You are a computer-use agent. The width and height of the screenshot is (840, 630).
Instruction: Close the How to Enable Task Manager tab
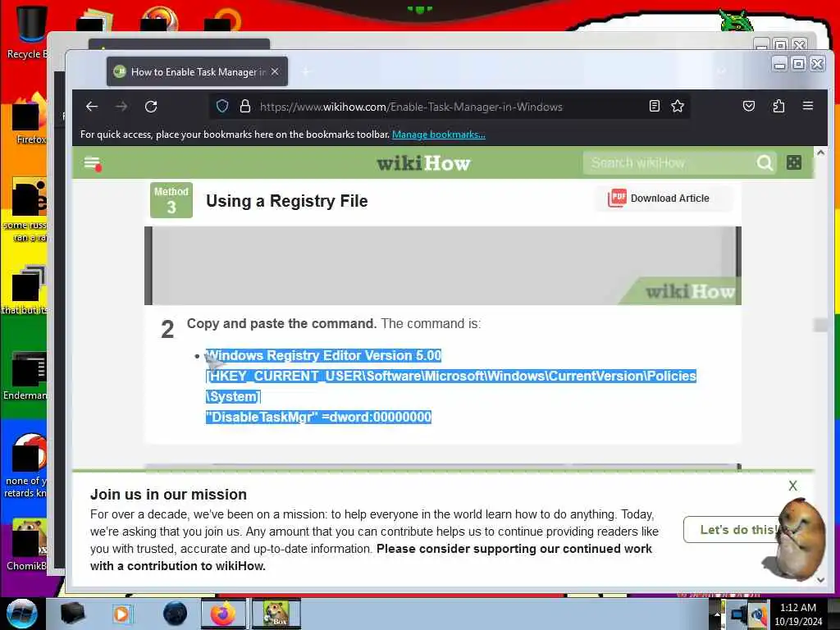click(275, 71)
